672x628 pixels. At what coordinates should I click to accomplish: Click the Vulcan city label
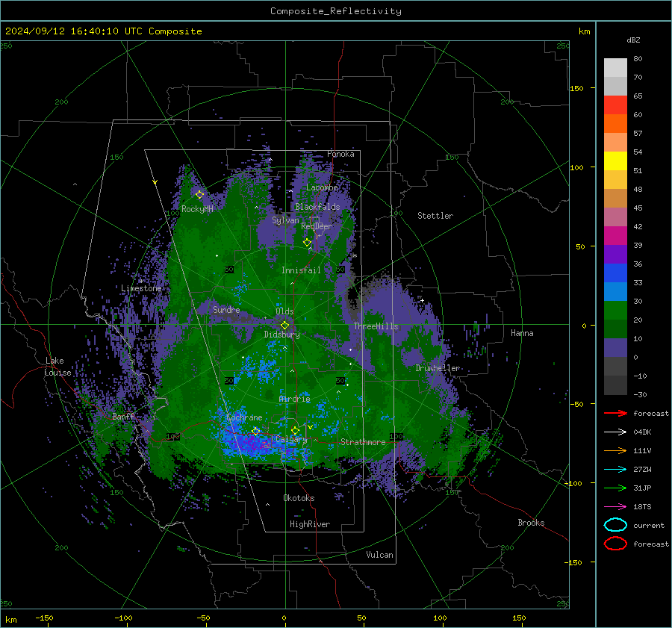pos(379,555)
